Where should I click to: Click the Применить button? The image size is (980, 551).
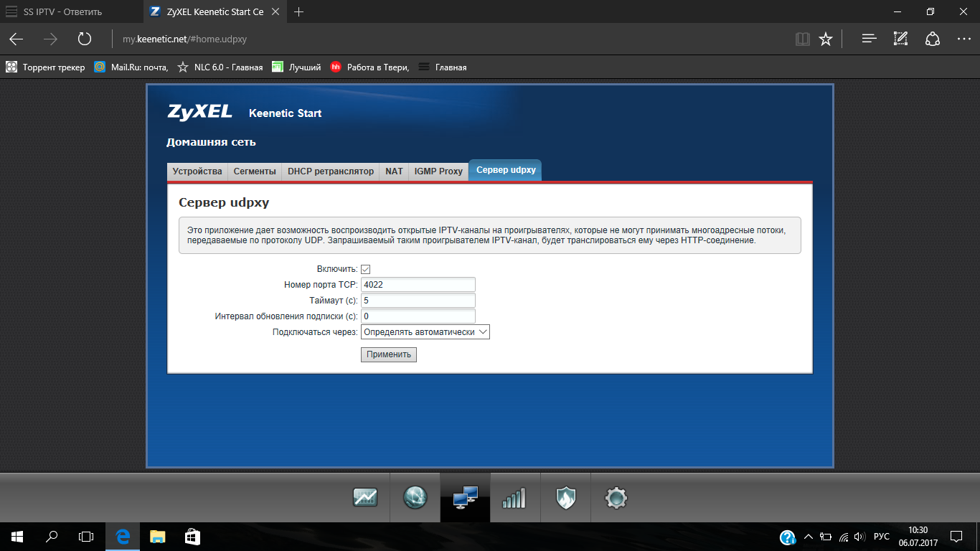point(389,354)
